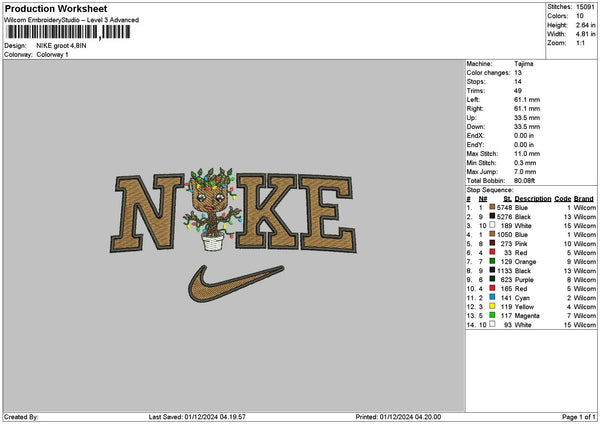Screen dimensions: 600x424
Task: Select the white swatch in stop row 3
Action: 492,225
